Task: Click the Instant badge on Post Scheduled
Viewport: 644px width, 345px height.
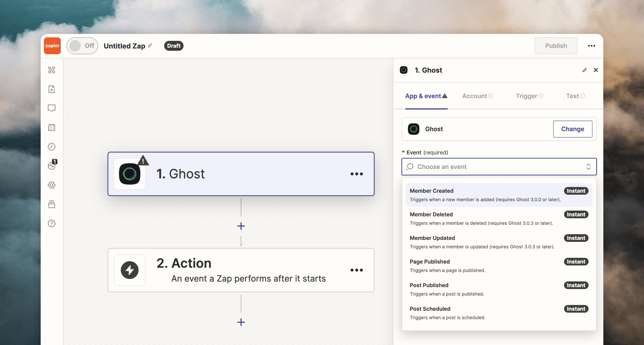Action: tap(576, 309)
